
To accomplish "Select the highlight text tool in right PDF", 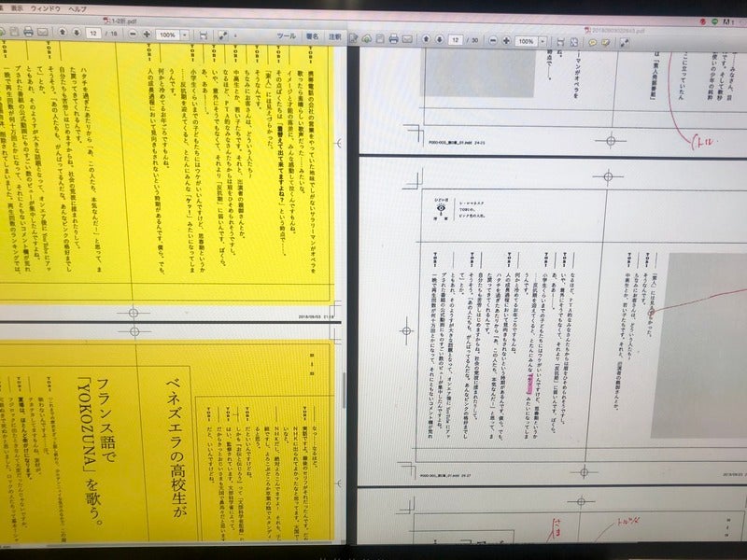I will click(608, 42).
